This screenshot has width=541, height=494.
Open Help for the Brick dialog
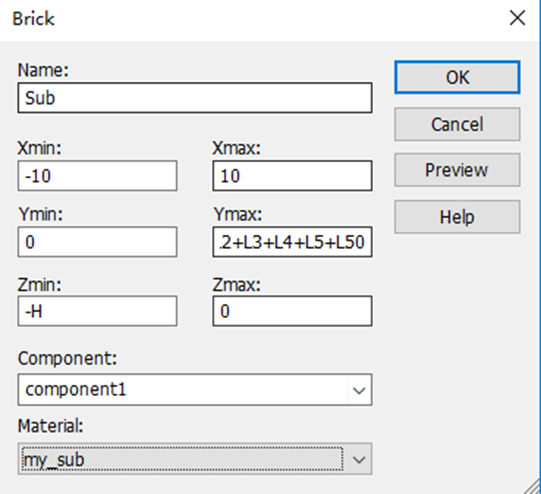click(457, 217)
